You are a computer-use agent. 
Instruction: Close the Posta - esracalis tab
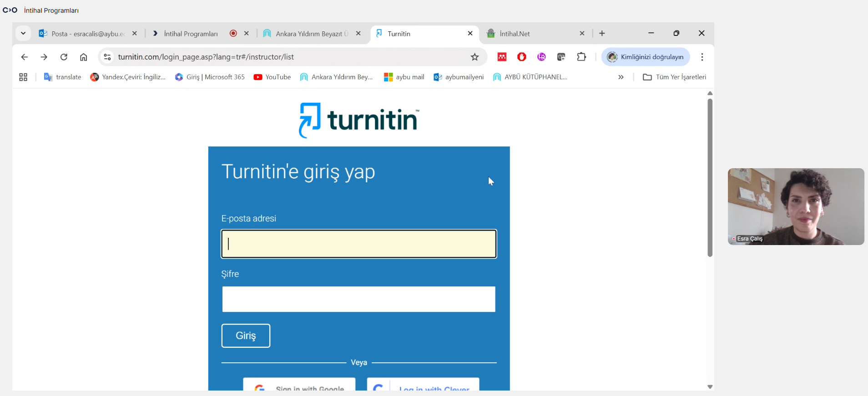[135, 33]
